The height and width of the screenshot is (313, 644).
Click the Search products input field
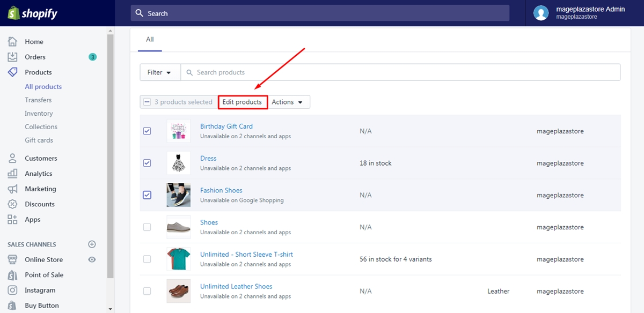[x=400, y=72]
